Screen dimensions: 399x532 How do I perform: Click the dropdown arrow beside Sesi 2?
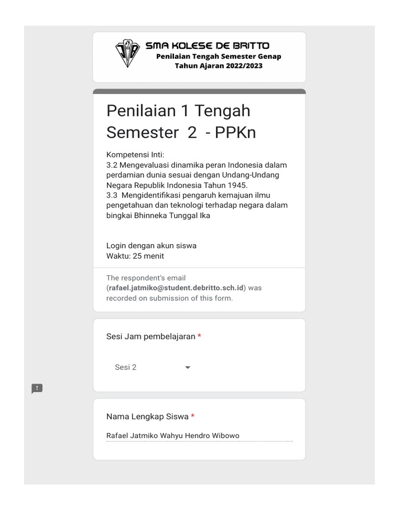point(188,367)
